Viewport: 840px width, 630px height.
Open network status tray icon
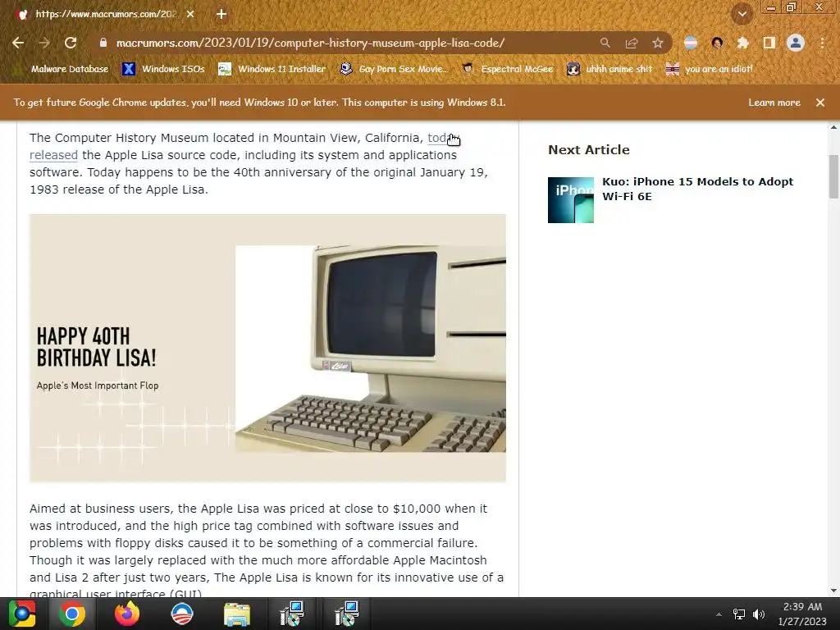click(739, 614)
